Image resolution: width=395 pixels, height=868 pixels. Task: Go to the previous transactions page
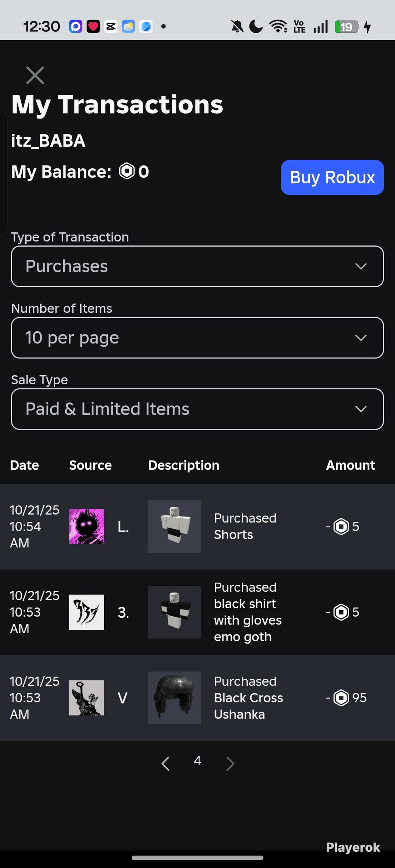[166, 763]
